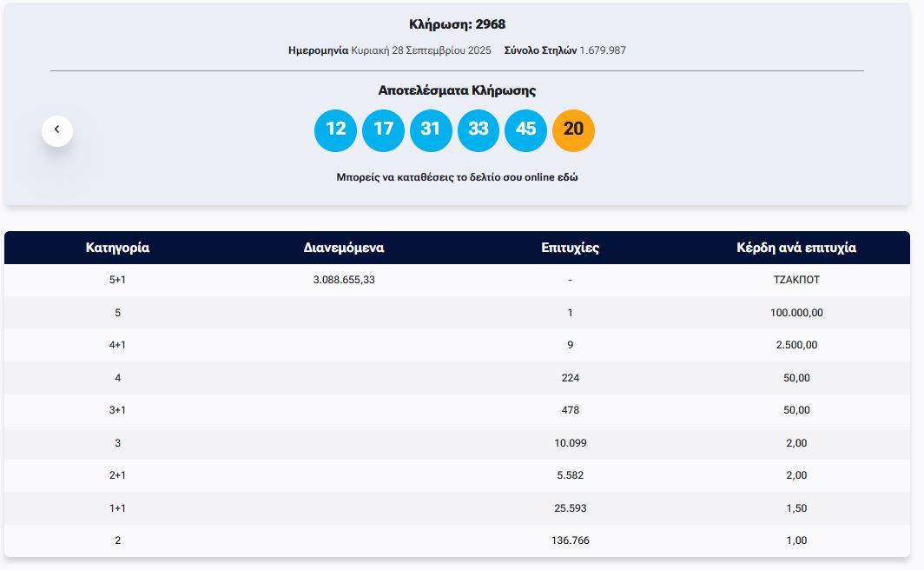Click the draw title Κλήρωση: 2968
This screenshot has height=570, width=924.
[x=457, y=24]
